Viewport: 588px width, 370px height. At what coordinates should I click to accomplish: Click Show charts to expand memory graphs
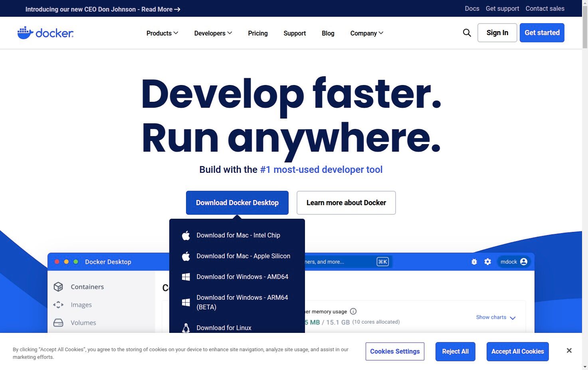(x=491, y=317)
